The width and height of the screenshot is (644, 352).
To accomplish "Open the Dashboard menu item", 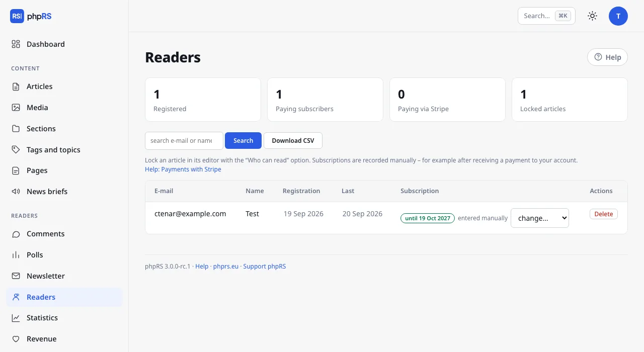I will tap(64, 44).
